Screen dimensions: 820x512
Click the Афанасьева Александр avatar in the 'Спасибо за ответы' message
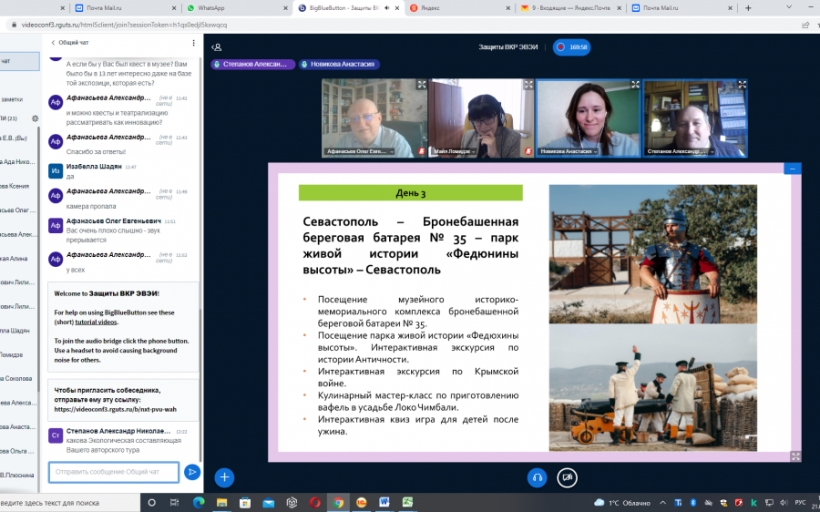tap(55, 141)
